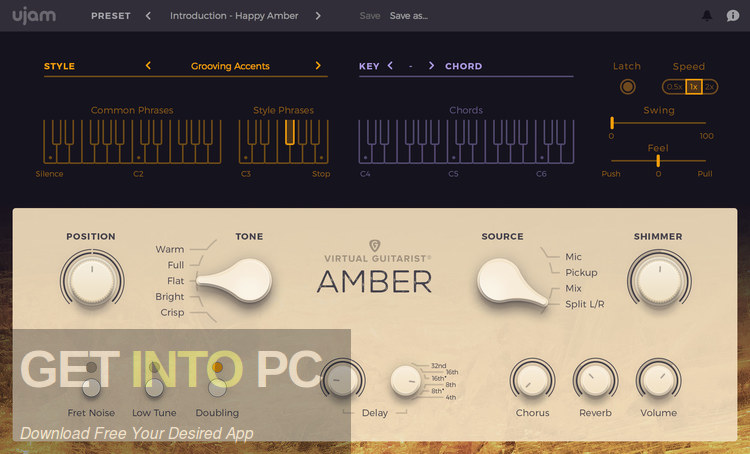Select the 4th delay time label
The image size is (750, 454).
[x=450, y=397]
